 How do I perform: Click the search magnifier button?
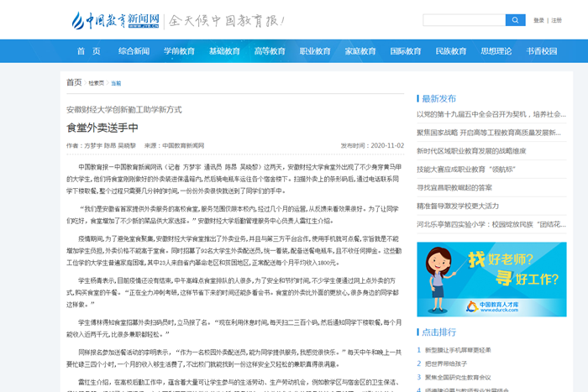515,20
